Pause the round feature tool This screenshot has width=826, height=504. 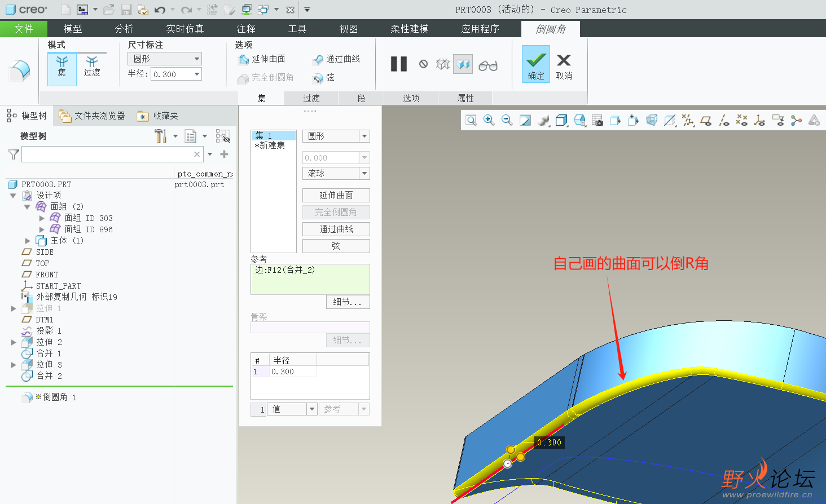[399, 64]
